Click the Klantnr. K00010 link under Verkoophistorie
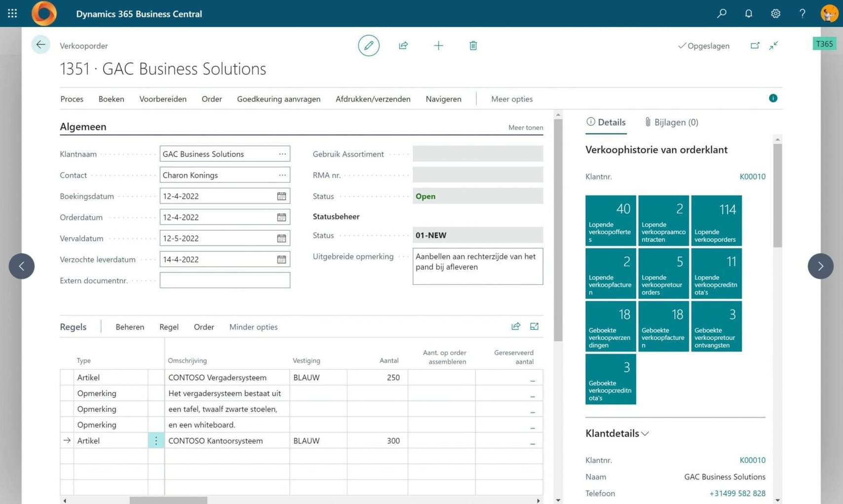The image size is (843, 504). [x=752, y=177]
